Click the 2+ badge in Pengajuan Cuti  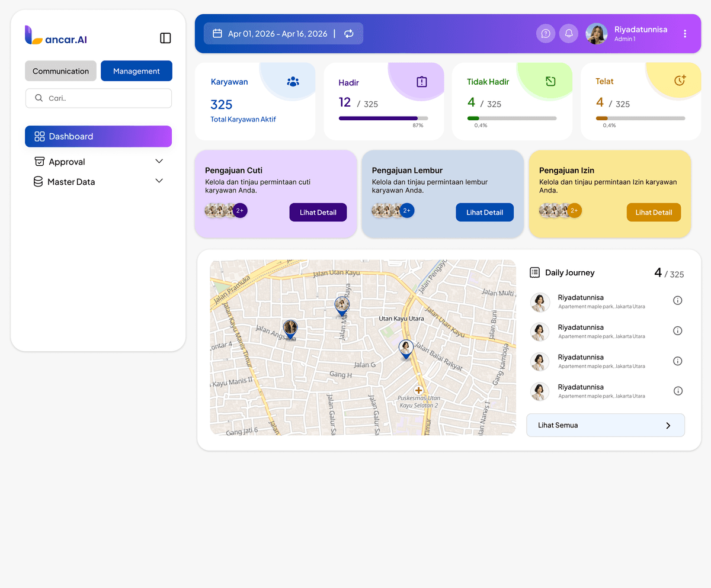240,210
